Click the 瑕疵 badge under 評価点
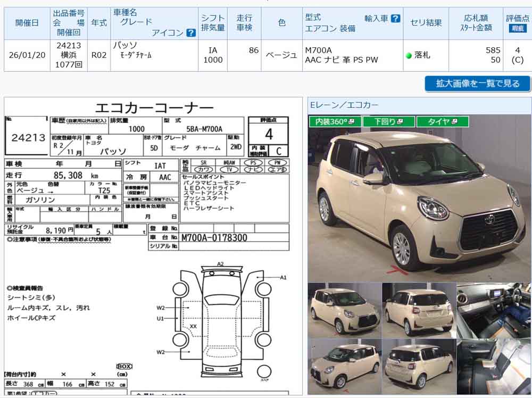 coord(517,29)
